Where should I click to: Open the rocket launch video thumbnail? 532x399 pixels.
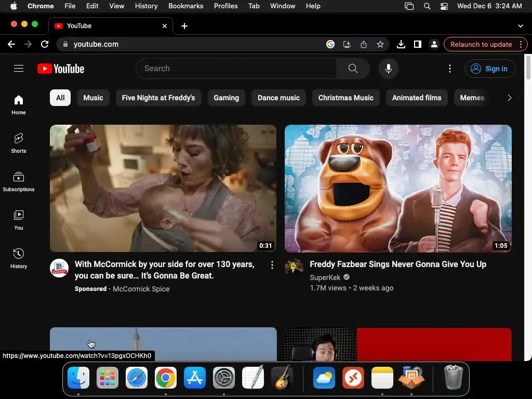point(163,344)
